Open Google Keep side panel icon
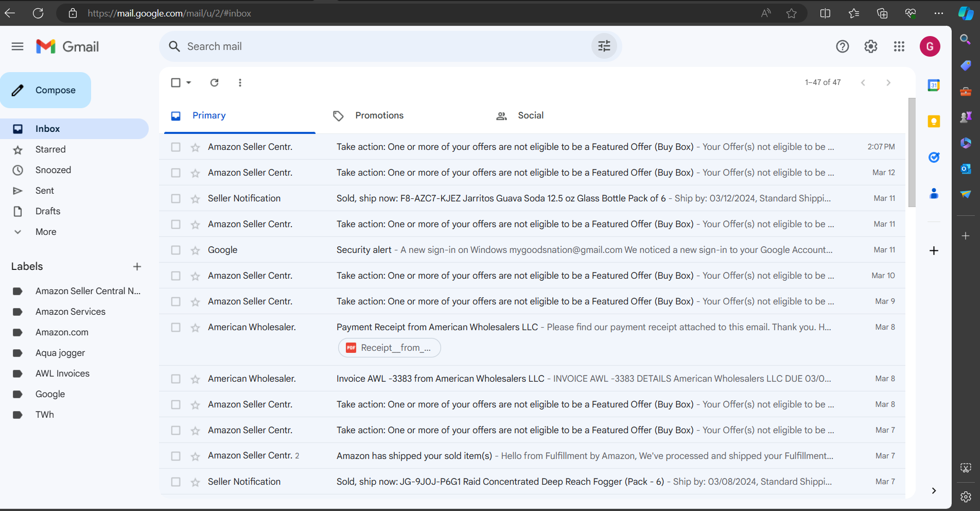980x511 pixels. pos(934,122)
